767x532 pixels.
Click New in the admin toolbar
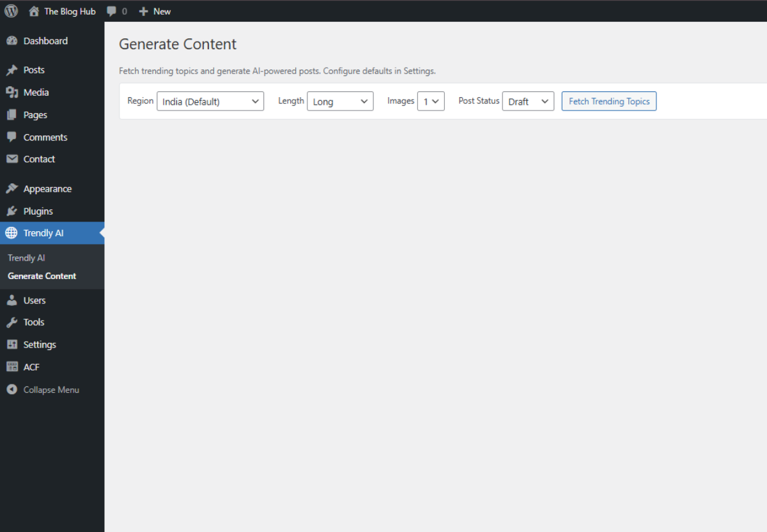pyautogui.click(x=155, y=11)
